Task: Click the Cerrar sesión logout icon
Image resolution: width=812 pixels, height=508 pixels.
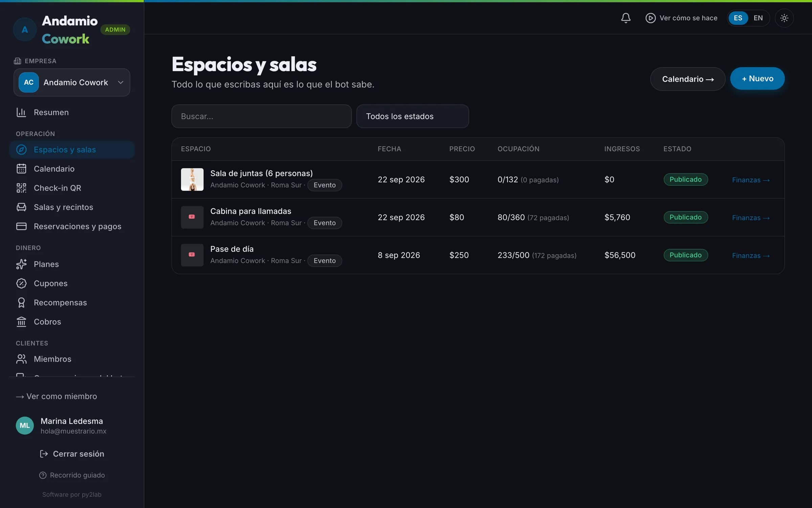Action: (44, 454)
